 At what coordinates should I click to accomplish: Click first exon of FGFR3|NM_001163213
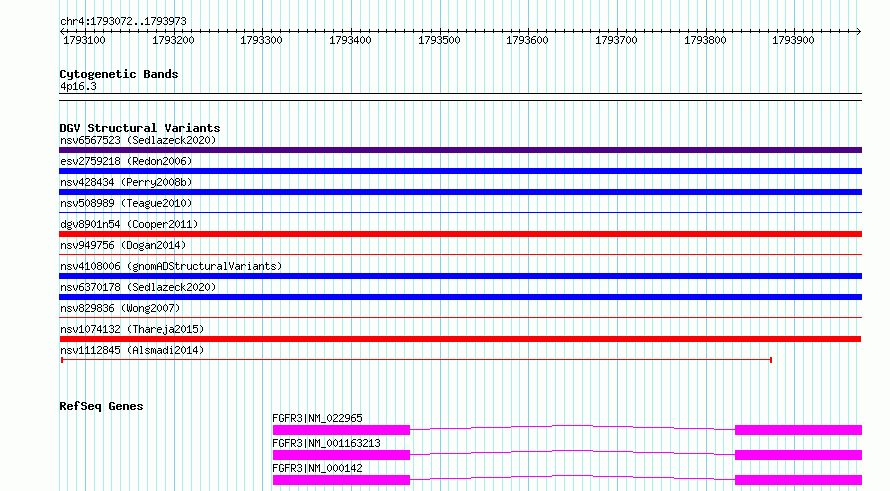[x=341, y=455]
